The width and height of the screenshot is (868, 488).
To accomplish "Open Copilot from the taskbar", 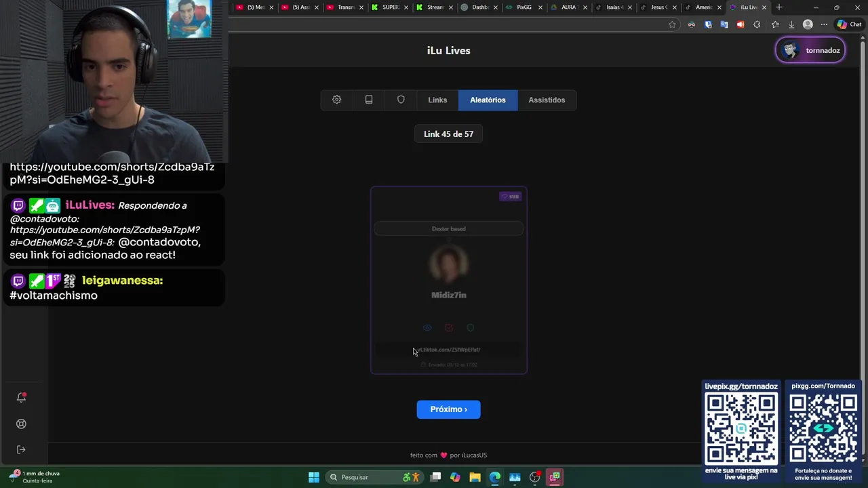I will tap(455, 477).
